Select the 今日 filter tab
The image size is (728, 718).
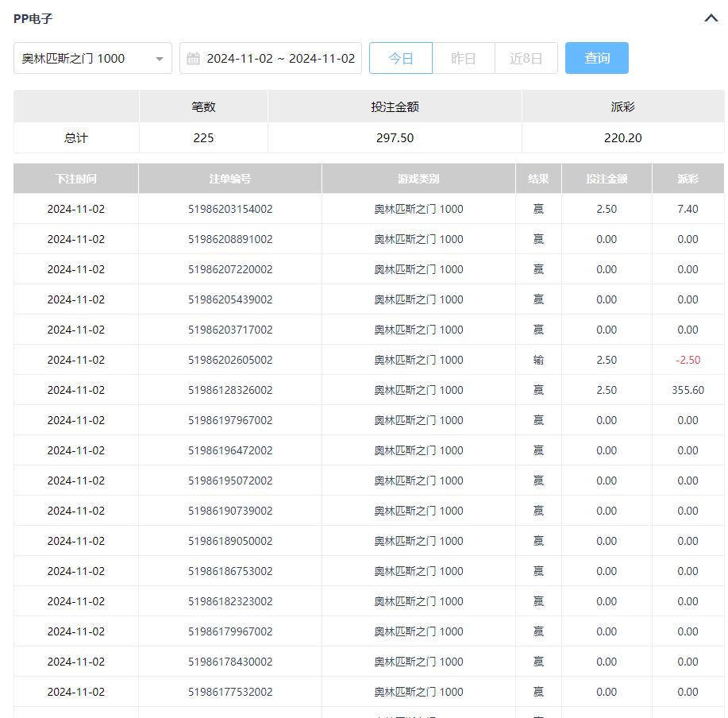[401, 59]
